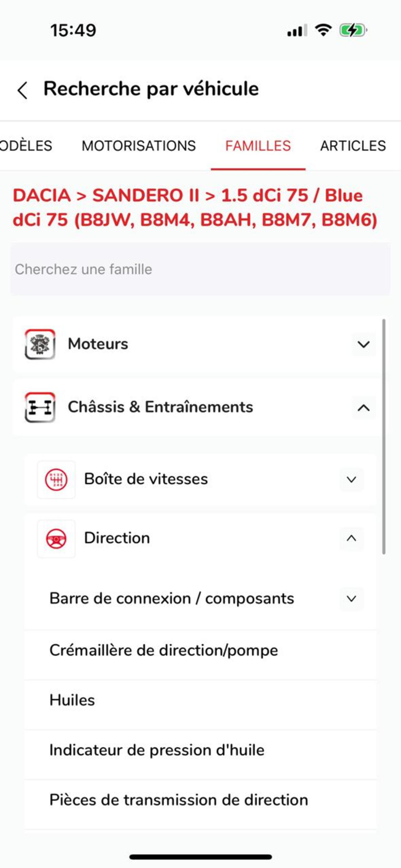Switch to the MOTORISATIONS tab
Viewport: 401px width, 868px height.
(x=139, y=146)
